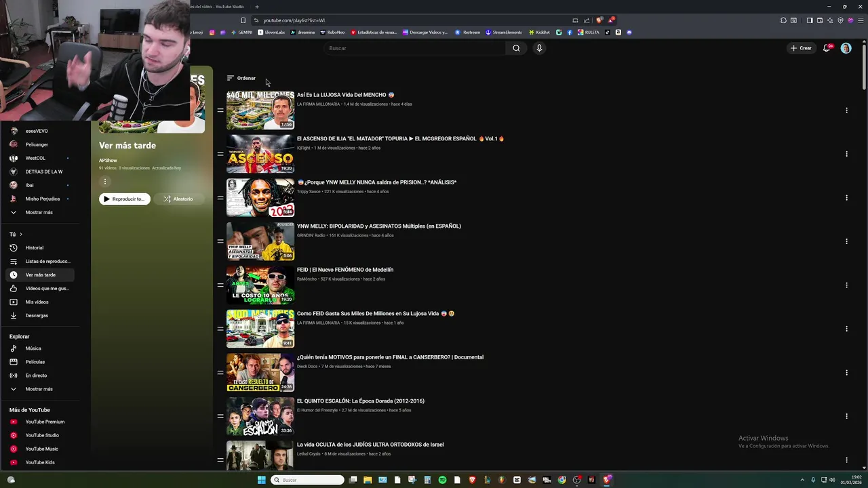Viewport: 868px width, 488px height.
Task: Select Ver más tarde in sidebar
Action: click(x=41, y=274)
